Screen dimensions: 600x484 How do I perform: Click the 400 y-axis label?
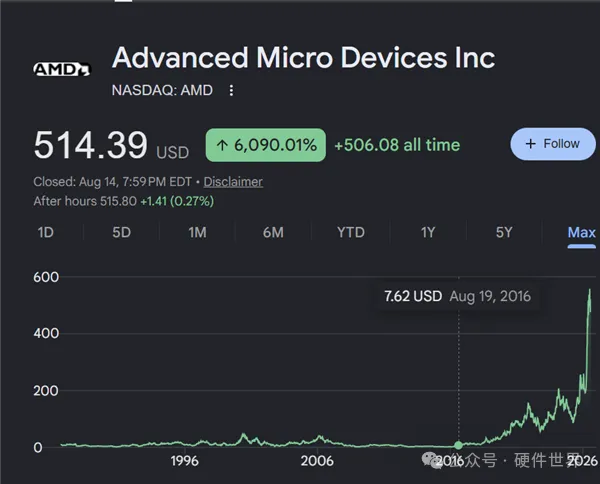(46, 333)
